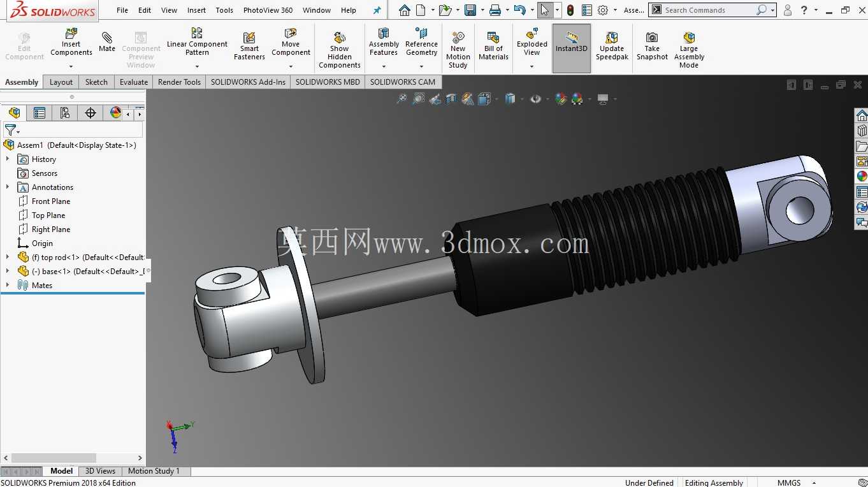Open the ConfigurationManager tab icon
This screenshot has height=487, width=868.
64,113
